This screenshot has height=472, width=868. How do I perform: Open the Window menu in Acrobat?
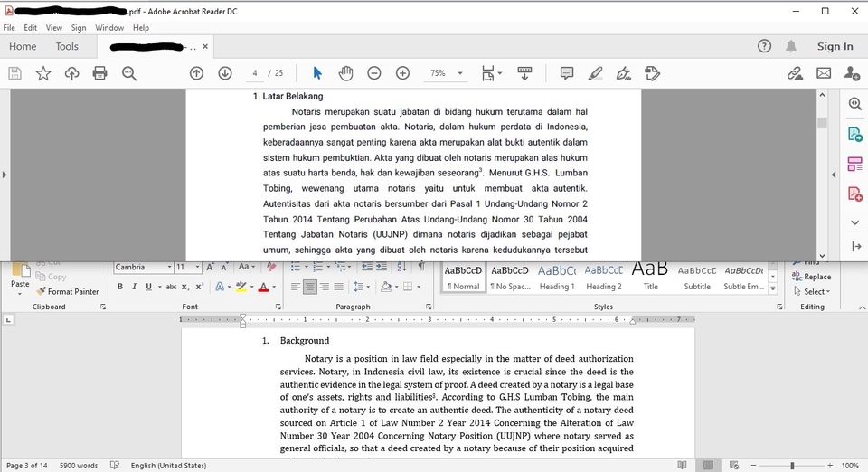(109, 28)
